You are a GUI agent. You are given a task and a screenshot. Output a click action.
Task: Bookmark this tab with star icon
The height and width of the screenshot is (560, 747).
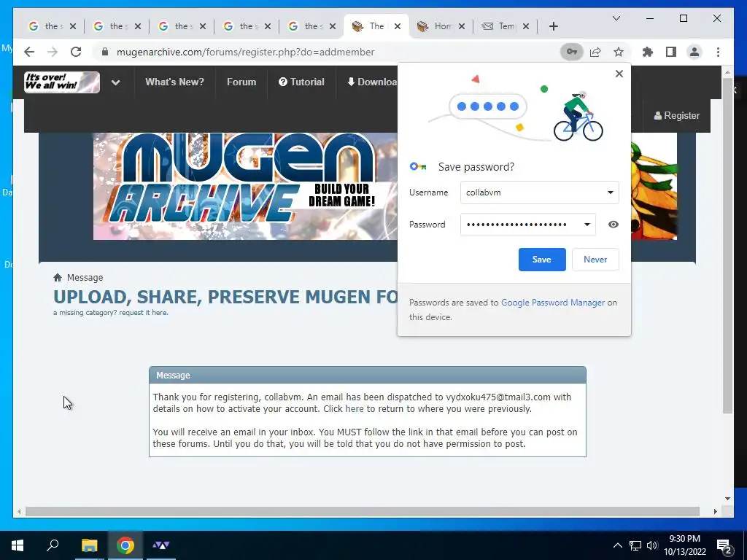coord(619,52)
